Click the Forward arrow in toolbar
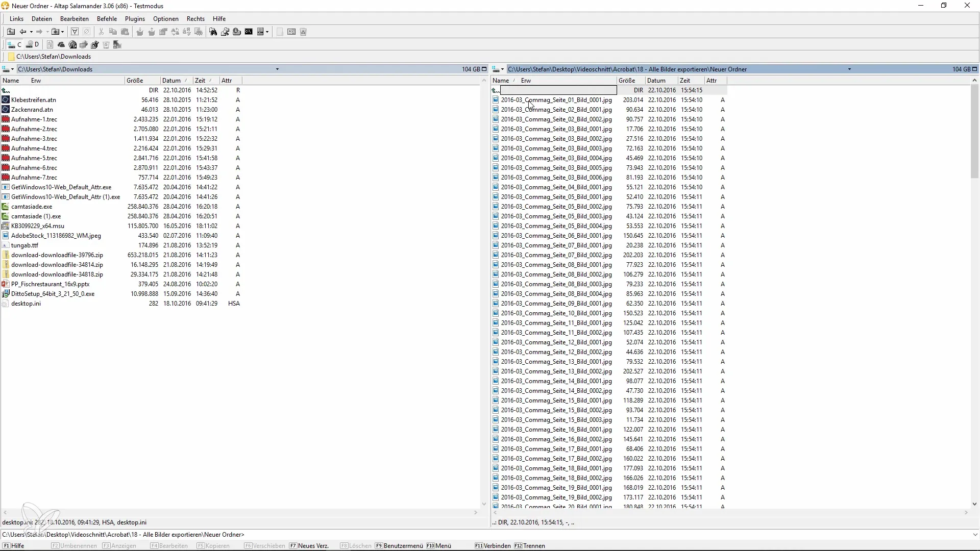Viewport: 980px width, 551px height. [x=39, y=32]
